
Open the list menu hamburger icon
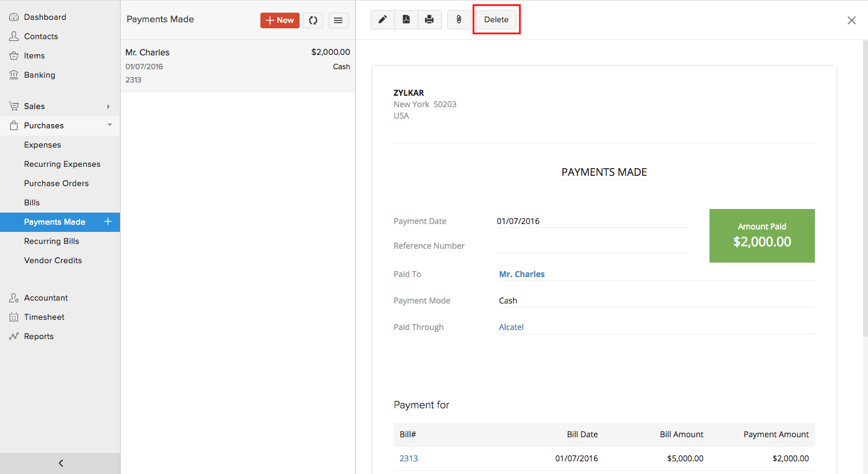point(338,20)
